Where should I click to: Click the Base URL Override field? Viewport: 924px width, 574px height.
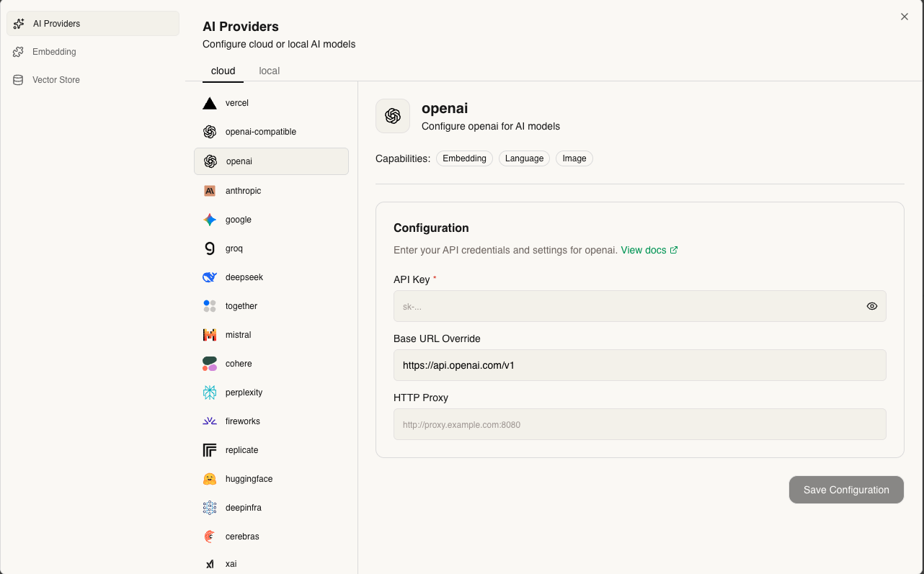640,365
